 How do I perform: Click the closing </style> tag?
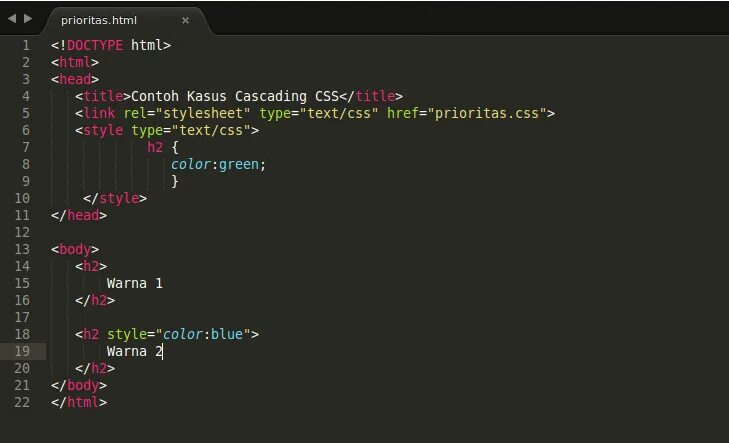coord(115,198)
